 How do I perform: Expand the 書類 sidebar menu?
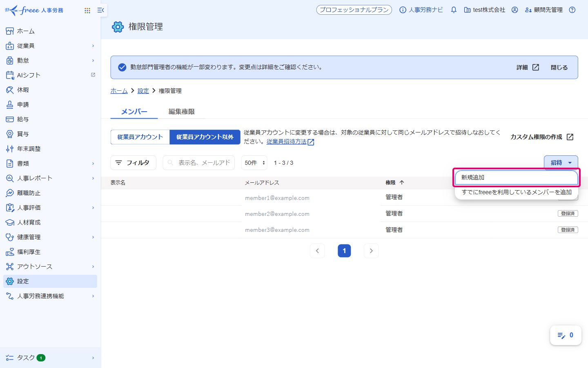pyautogui.click(x=50, y=164)
